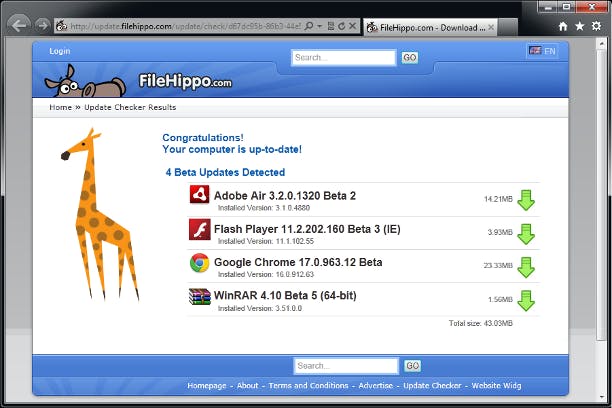612x408 pixels.
Task: Click the Update Checker footer link
Action: pos(432,386)
